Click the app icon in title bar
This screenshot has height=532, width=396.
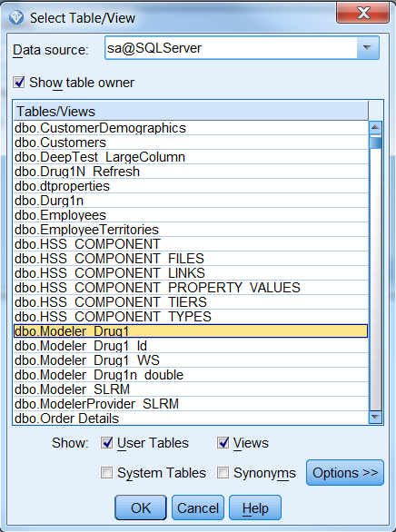16,17
